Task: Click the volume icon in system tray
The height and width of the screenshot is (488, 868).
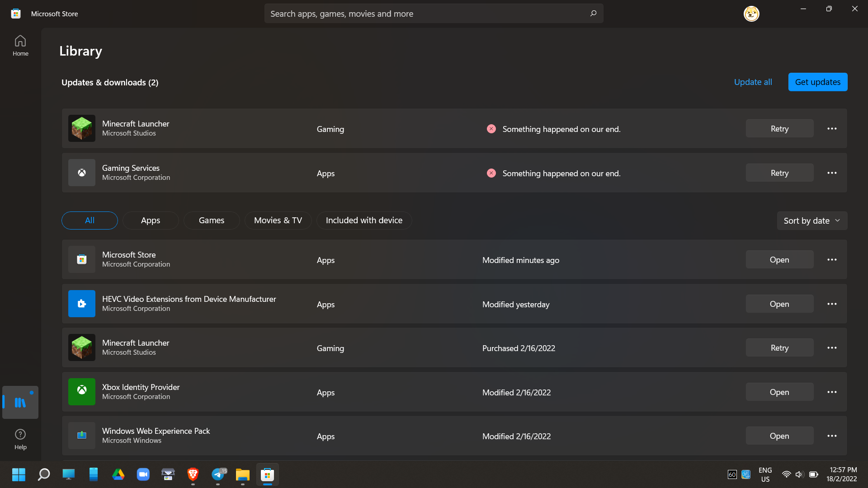Action: coord(799,474)
